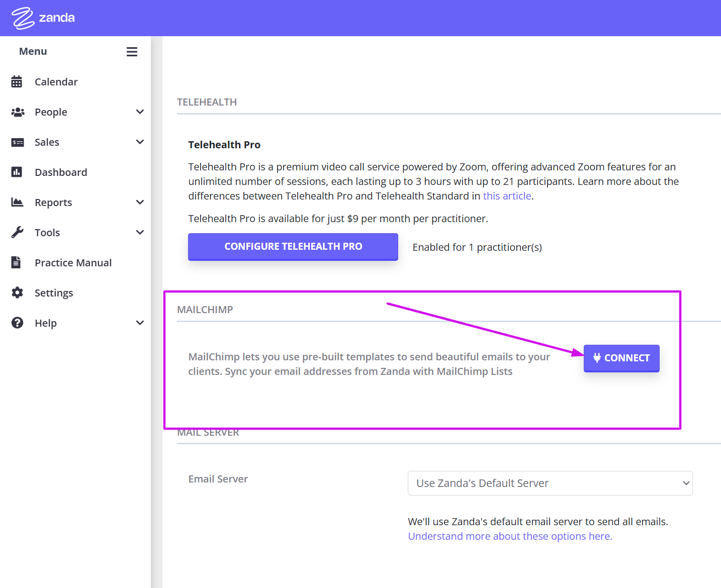Click the 'Telehealth Pro' bold title
This screenshot has height=588, width=721.
[x=224, y=145]
